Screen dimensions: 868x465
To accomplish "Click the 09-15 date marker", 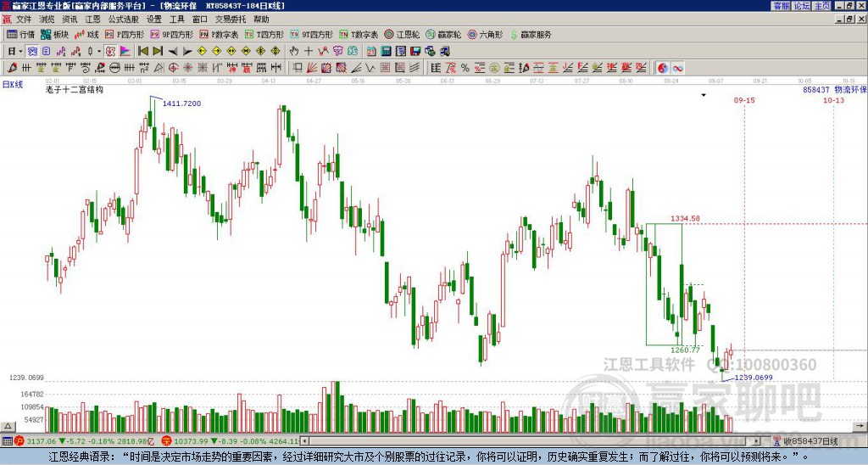I will coord(744,100).
